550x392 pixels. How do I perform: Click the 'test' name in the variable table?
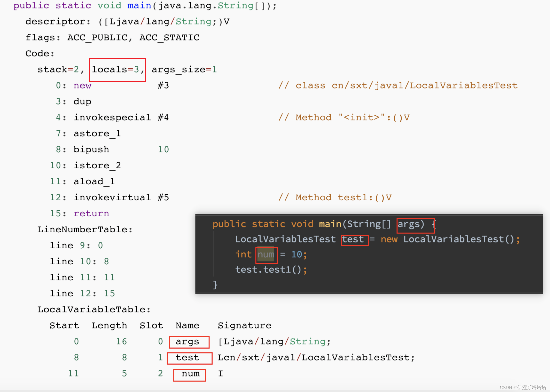click(x=187, y=358)
